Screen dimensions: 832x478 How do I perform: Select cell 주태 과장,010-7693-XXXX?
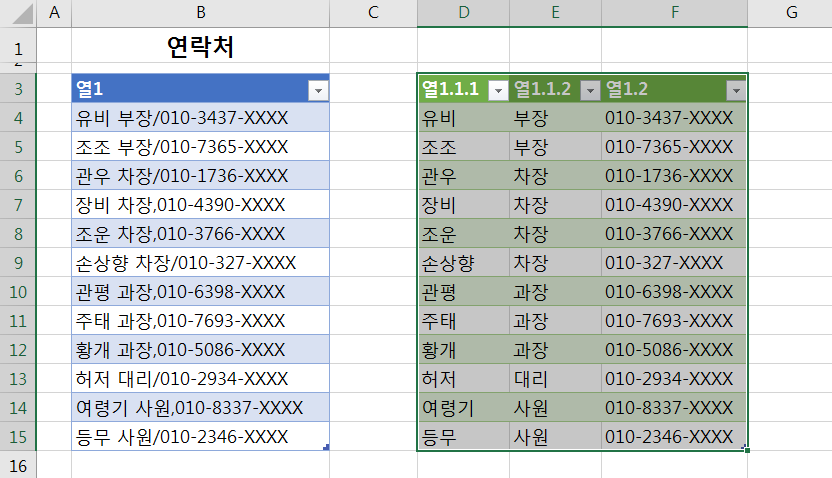tap(201, 320)
